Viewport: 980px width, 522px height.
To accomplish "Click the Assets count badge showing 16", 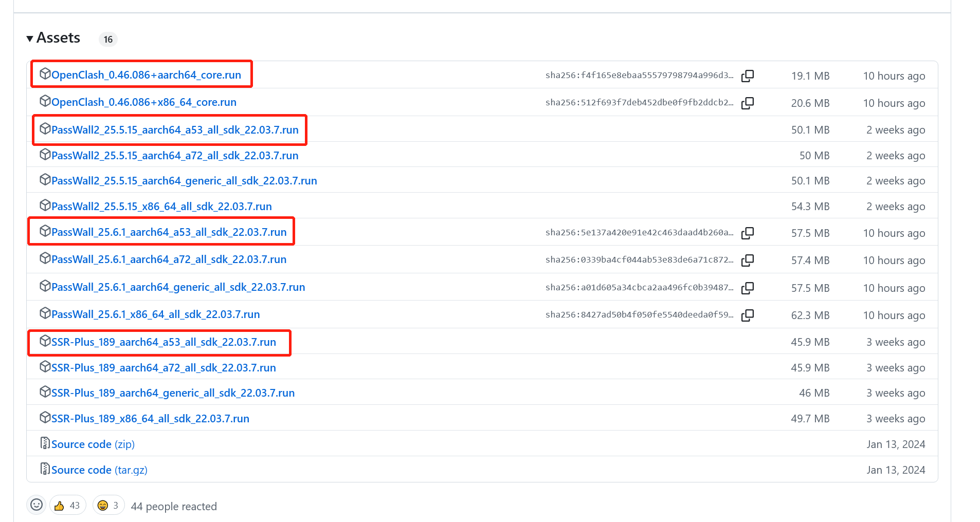I will [x=108, y=40].
